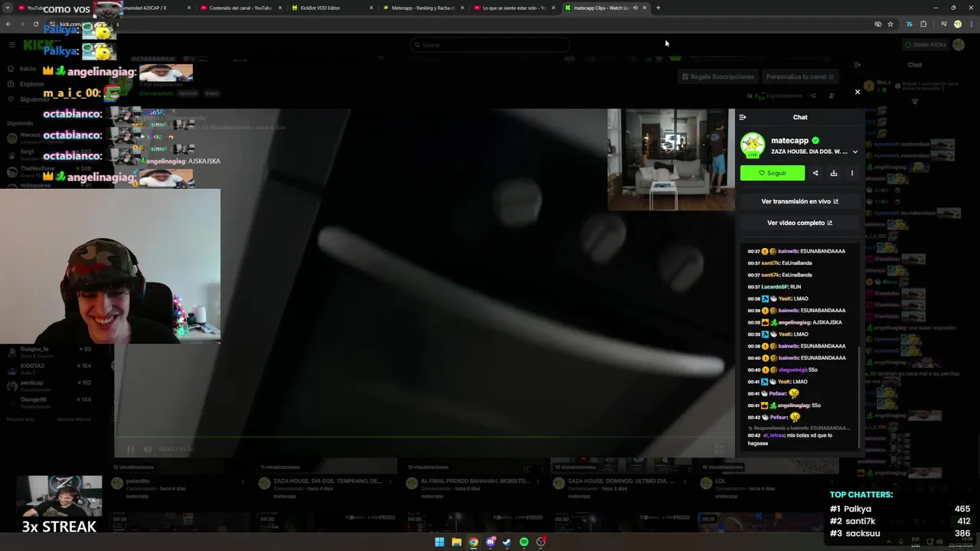Open petardito clip options dots

pos(243,481)
